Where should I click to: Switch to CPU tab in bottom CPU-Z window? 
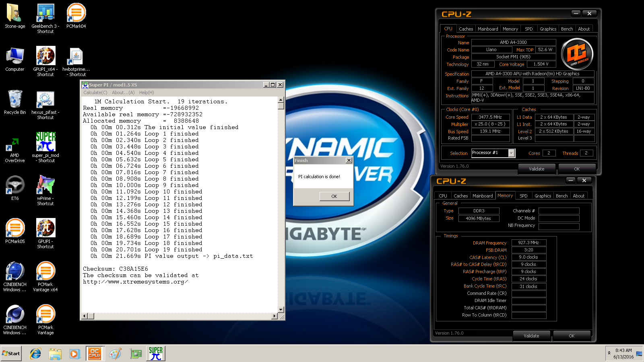point(443,196)
